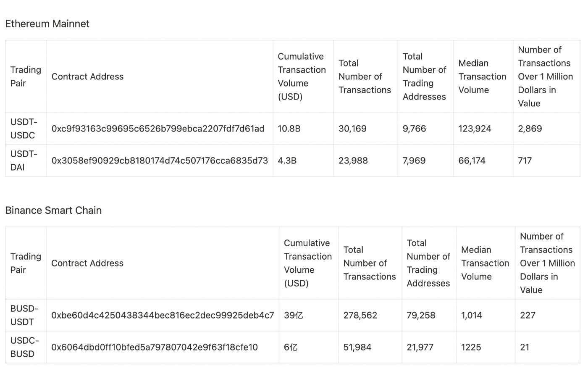Screen dimensions: 588x379
Task: Select the BUSD-USDT contract address
Action: tap(163, 315)
